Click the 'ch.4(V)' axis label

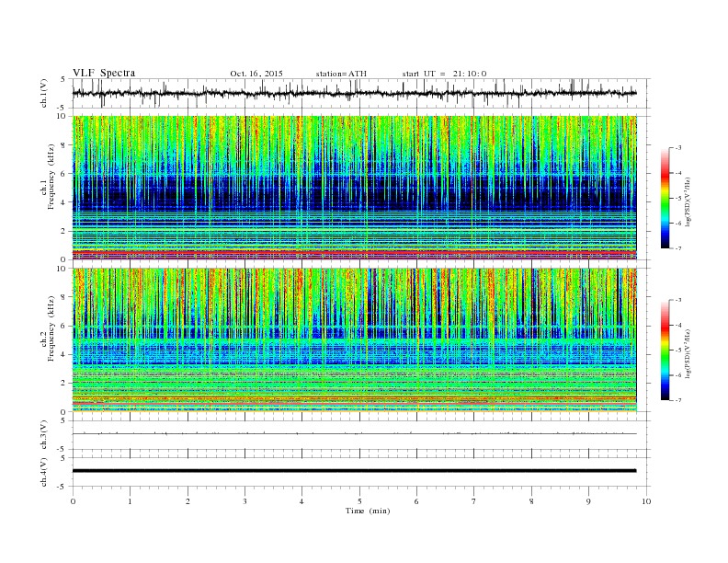pyautogui.click(x=44, y=472)
